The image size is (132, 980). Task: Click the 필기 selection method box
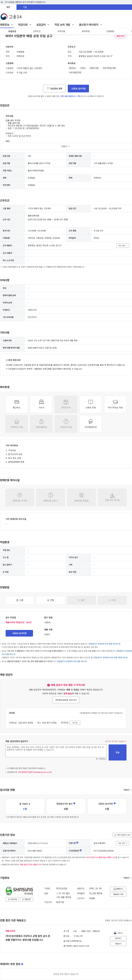81,600
